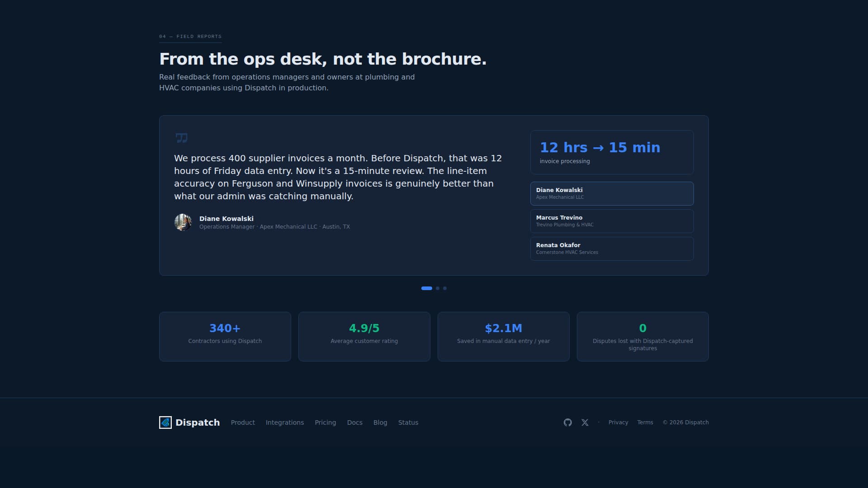868x488 pixels.
Task: Open the Status footer link
Action: coord(408,422)
